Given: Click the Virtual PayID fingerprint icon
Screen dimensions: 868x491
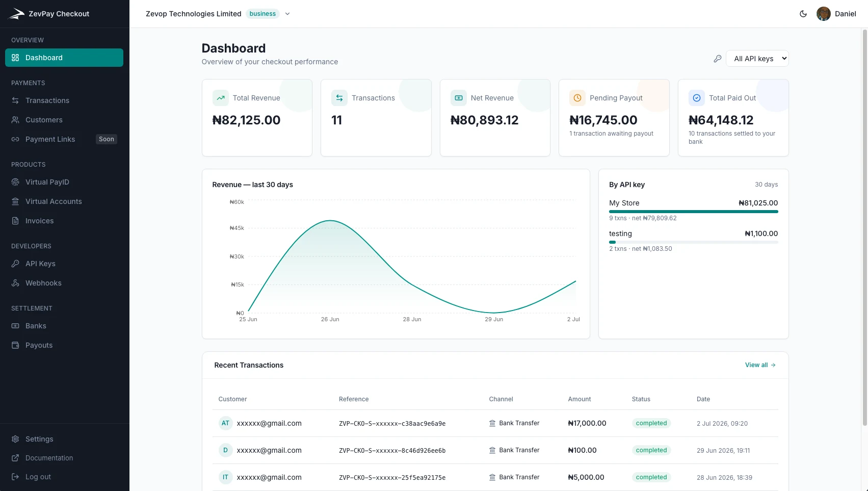Looking at the screenshot, I should point(15,182).
